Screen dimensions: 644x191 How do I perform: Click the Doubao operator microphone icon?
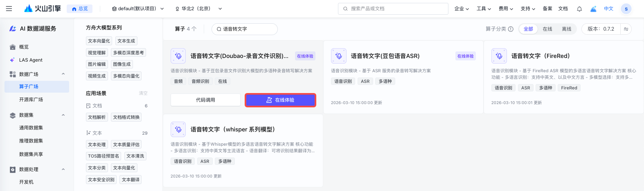(178, 56)
